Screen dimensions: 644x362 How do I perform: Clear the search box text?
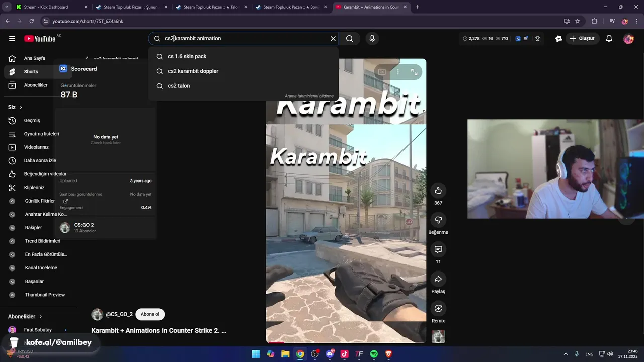click(x=333, y=39)
